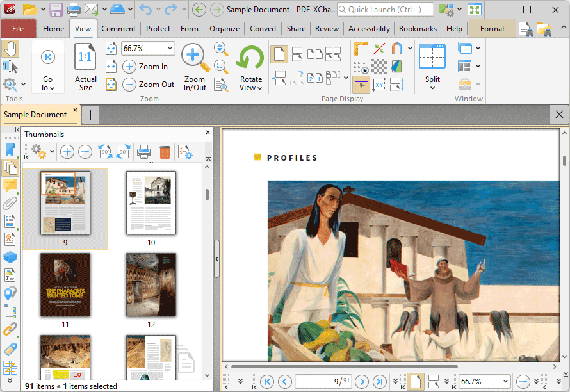Zoom in thumbnails with plus icon
The width and height of the screenshot is (570, 392).
click(67, 152)
